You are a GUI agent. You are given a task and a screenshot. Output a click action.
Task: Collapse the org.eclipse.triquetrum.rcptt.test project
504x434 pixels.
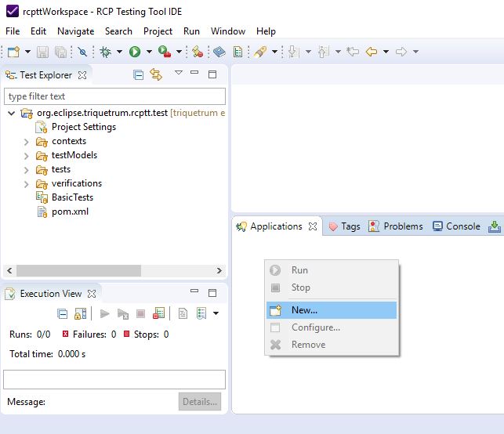pyautogui.click(x=11, y=114)
